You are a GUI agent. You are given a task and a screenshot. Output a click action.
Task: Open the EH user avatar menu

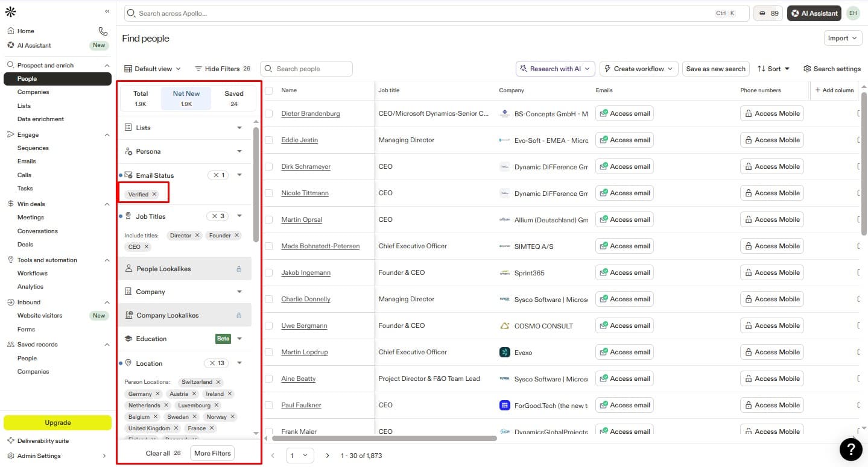pyautogui.click(x=853, y=13)
